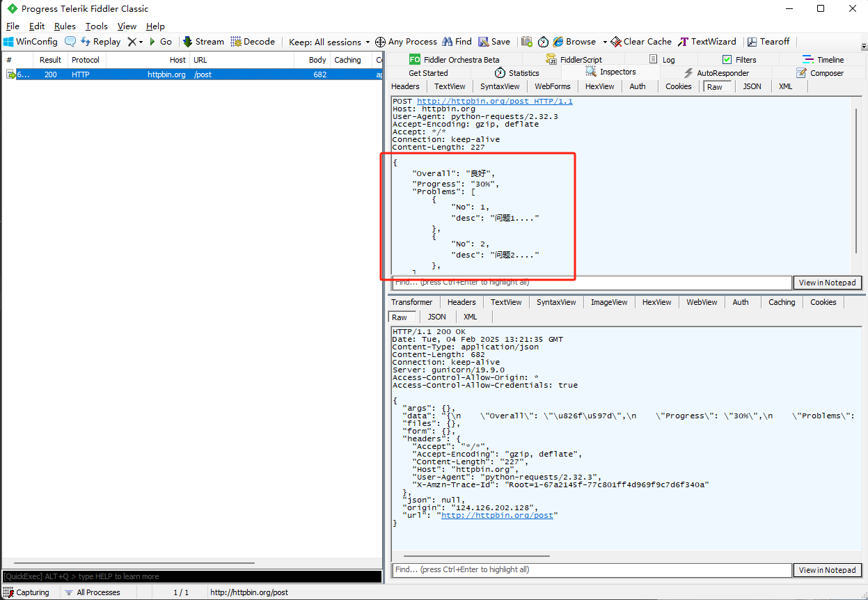Viewport: 868px width, 600px height.
Task: Click the WinConfig toolbar button
Action: click(31, 42)
